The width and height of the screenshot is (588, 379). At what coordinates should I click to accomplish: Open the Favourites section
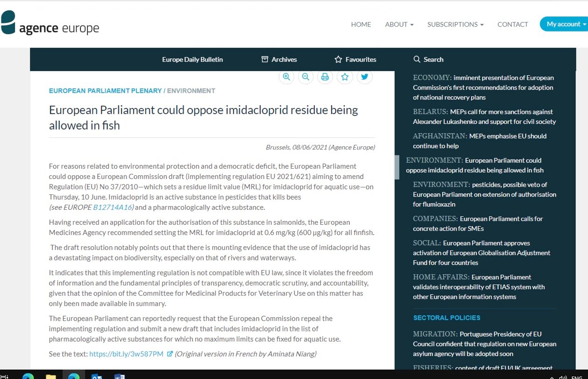click(x=355, y=59)
